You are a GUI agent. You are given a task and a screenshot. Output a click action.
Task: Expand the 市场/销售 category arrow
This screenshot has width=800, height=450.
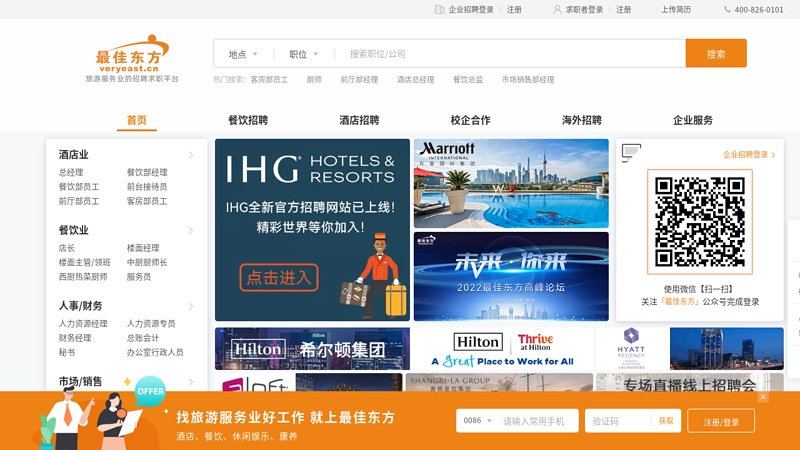pos(191,382)
